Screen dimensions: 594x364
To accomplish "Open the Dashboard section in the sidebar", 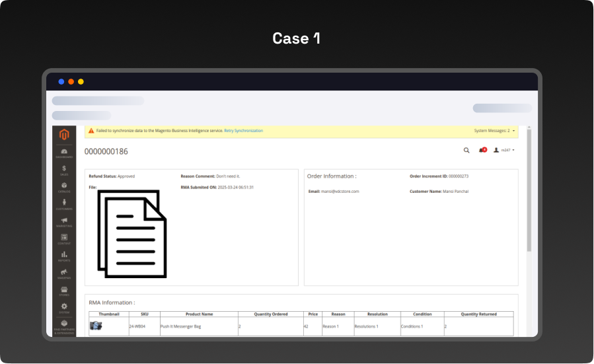I will point(64,153).
